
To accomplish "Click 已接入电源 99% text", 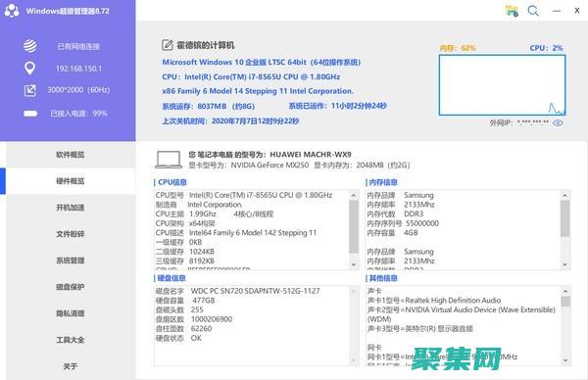I will 78,114.
